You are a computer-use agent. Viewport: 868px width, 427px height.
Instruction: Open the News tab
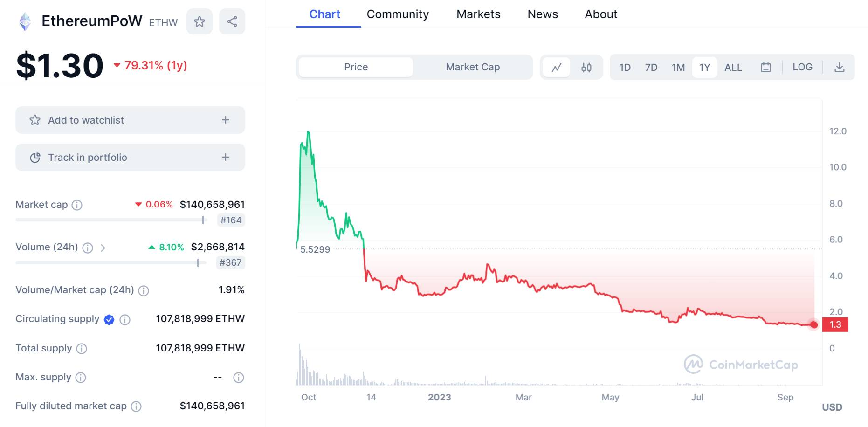click(x=543, y=14)
